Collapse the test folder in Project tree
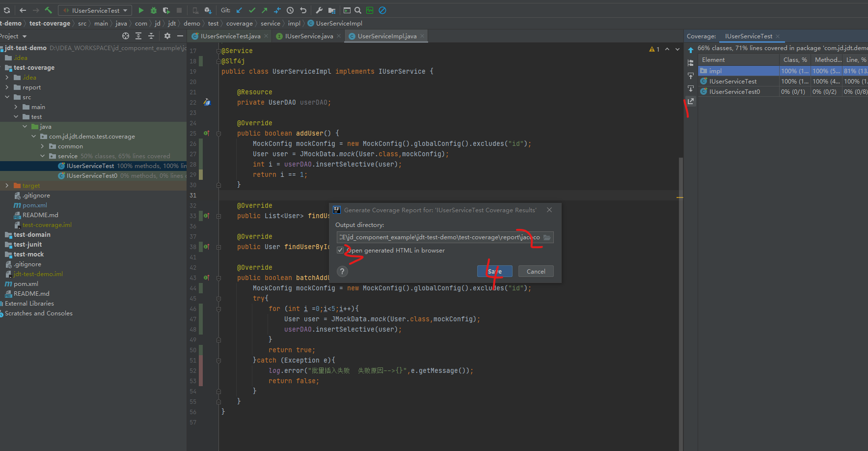868x451 pixels. [16, 117]
